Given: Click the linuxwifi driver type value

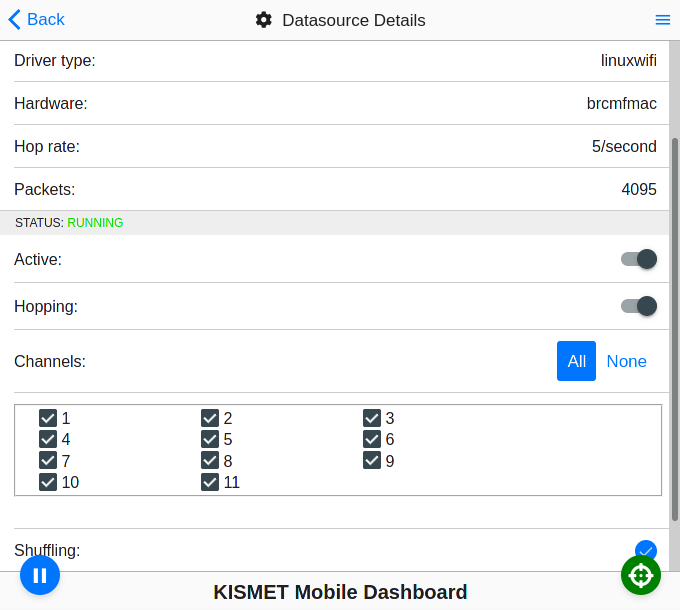Looking at the screenshot, I should tap(628, 60).
